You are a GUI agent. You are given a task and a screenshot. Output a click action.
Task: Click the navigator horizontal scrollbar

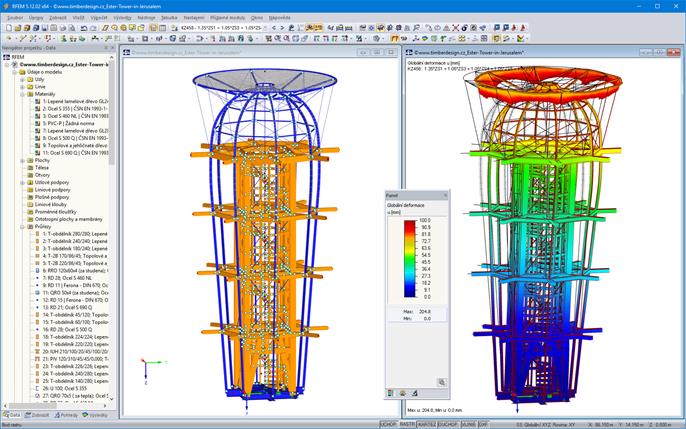coord(32,406)
